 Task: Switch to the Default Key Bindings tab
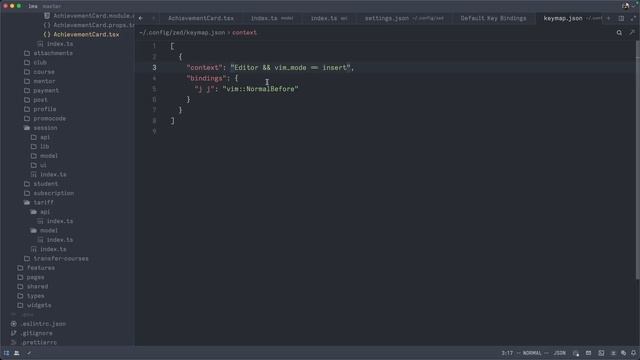(493, 18)
